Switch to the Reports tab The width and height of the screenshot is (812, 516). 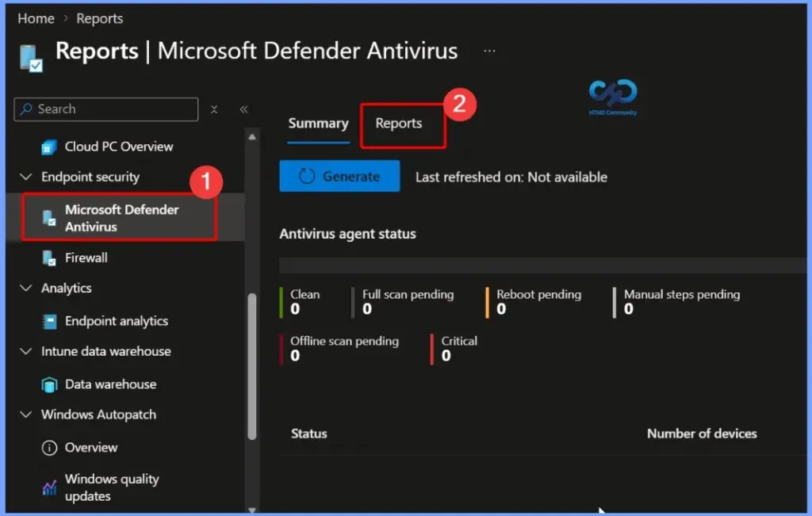399,124
